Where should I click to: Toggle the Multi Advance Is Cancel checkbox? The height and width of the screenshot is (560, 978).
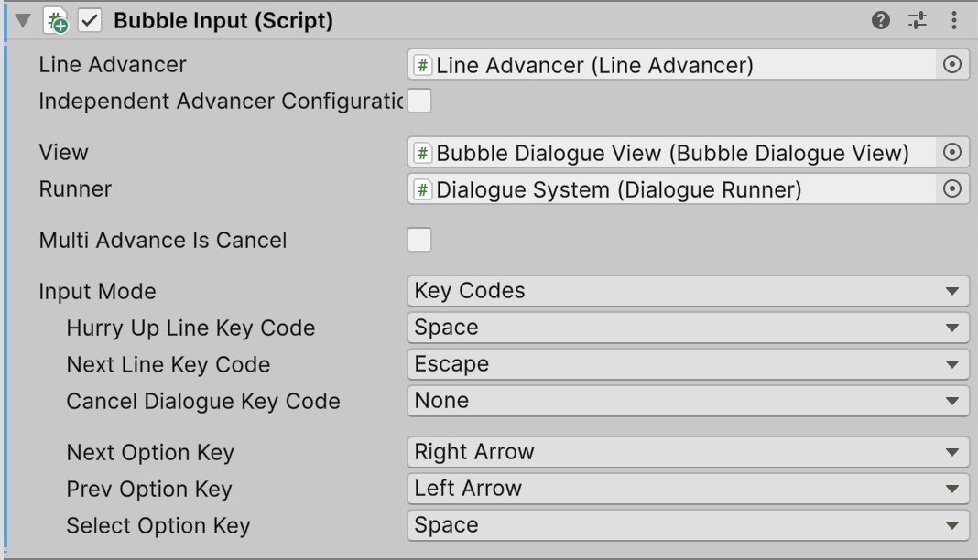point(419,241)
